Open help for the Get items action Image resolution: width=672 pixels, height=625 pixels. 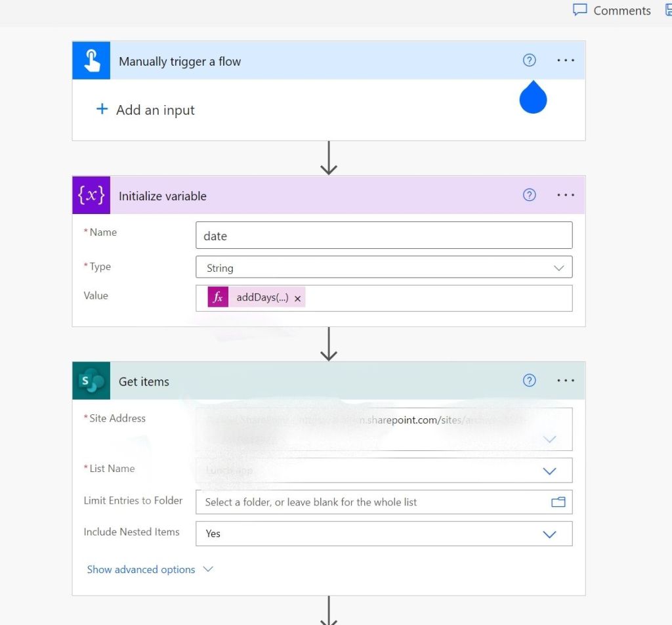pyautogui.click(x=529, y=381)
